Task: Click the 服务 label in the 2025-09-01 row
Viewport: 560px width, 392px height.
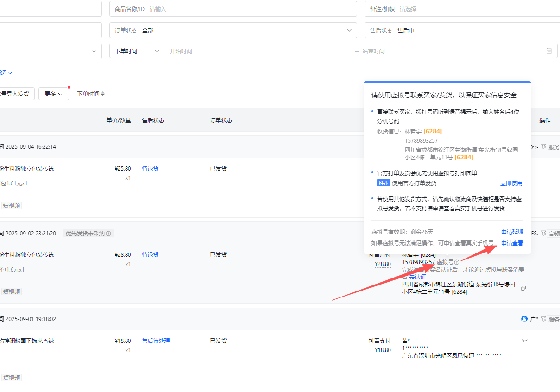Action: pyautogui.click(x=554, y=319)
